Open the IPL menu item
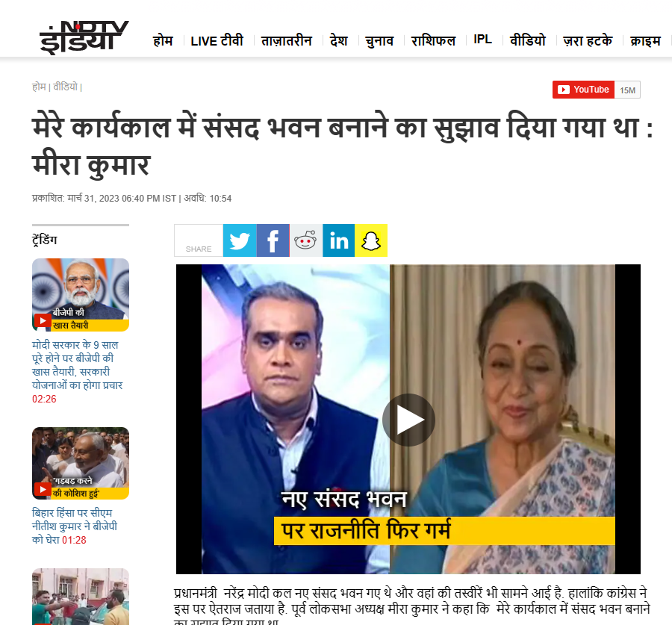672x625 pixels. 482,40
